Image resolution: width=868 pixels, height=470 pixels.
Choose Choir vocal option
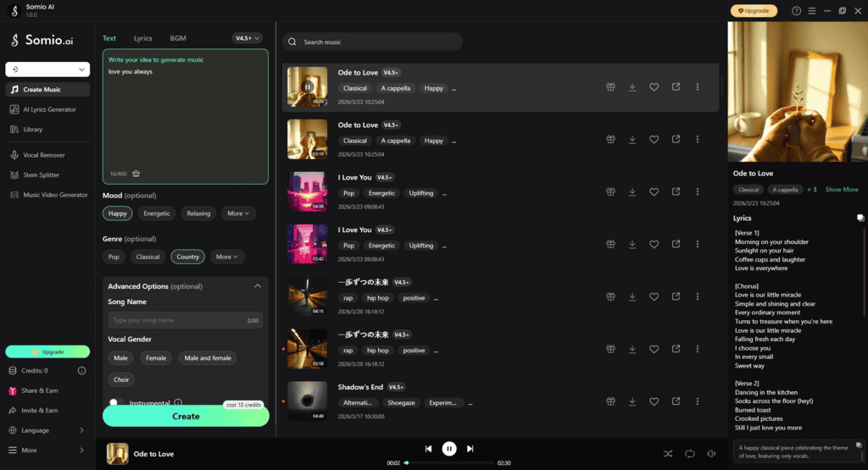(x=121, y=379)
